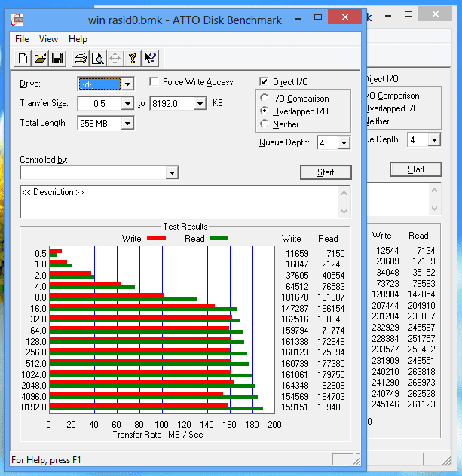The image size is (462, 476).
Task: Enable Force Write Access checkbox
Action: point(154,82)
